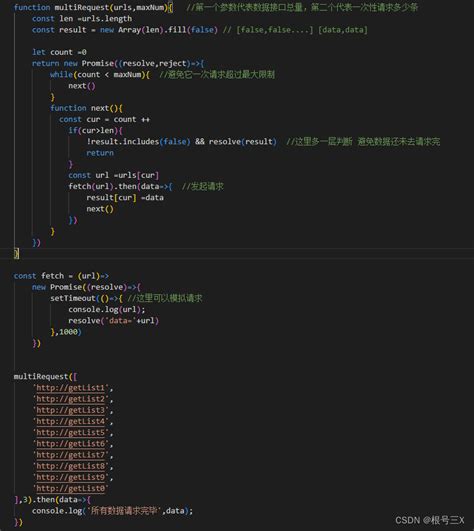Click 'fetch(url).then(data=>{' line
Screen dimensions: 474x531
click(120, 186)
